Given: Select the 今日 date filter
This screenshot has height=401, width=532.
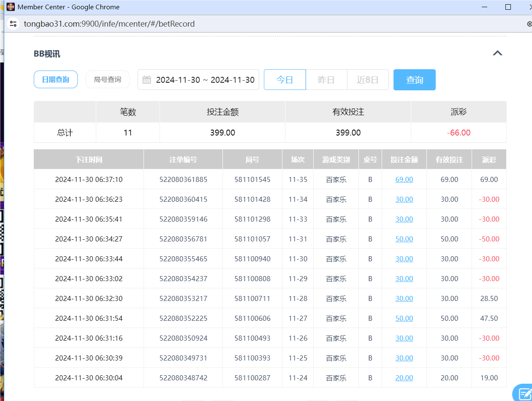Looking at the screenshot, I should [285, 79].
